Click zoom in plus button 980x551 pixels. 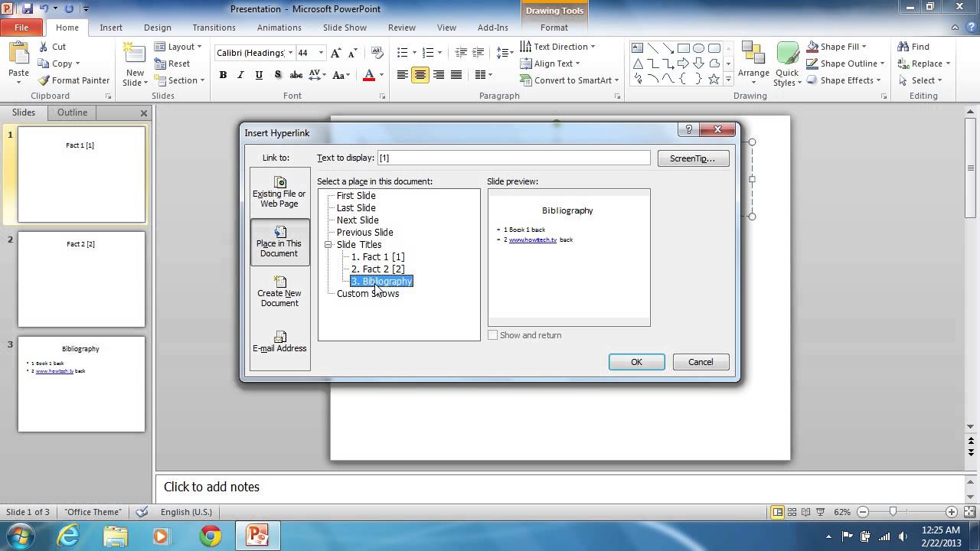(x=952, y=512)
